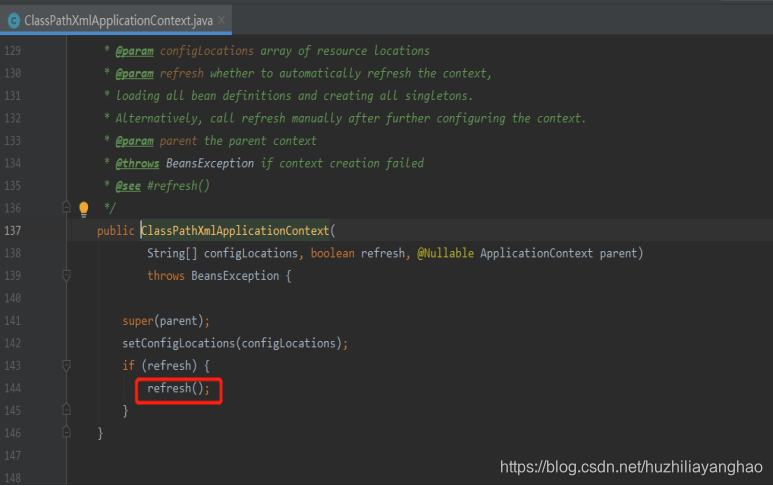Collapse the if block fold at line 143
Screen dimensions: 773x486
[67, 365]
